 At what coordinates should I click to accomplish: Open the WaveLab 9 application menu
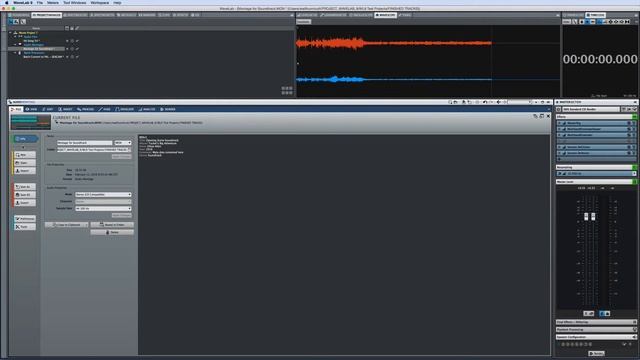tap(22, 2)
